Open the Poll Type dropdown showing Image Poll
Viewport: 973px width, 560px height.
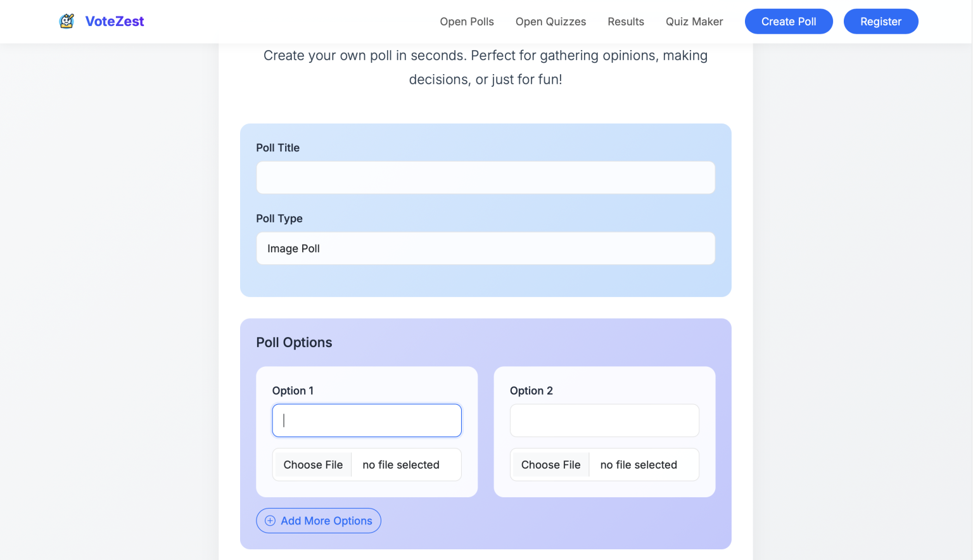[x=485, y=248]
